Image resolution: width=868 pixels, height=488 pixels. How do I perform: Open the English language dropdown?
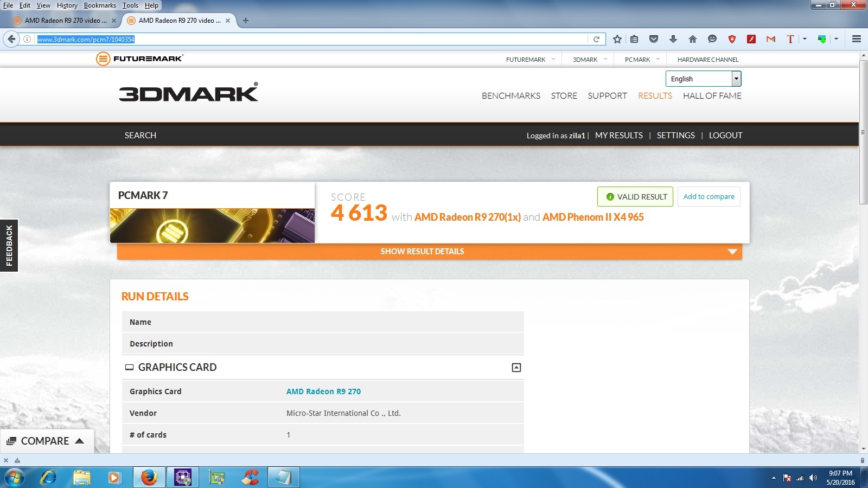(703, 79)
